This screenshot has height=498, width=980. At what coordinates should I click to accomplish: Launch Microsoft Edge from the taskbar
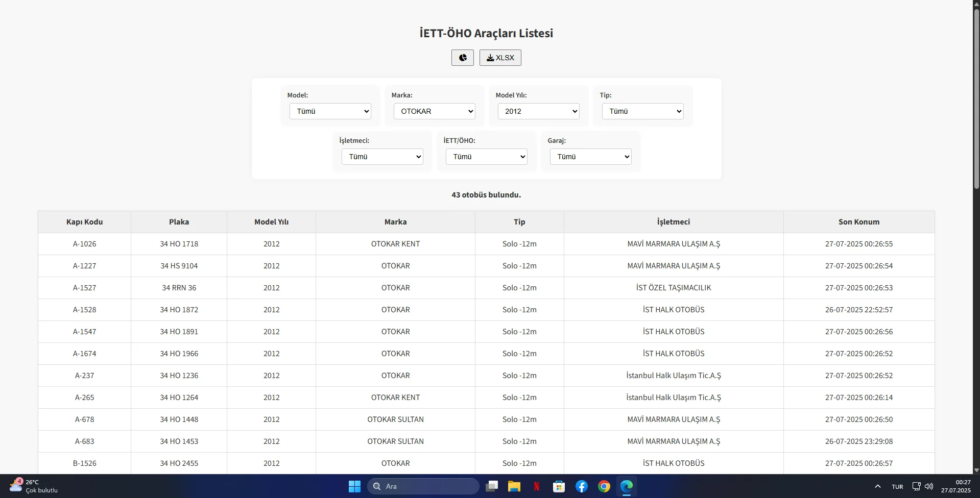point(626,486)
